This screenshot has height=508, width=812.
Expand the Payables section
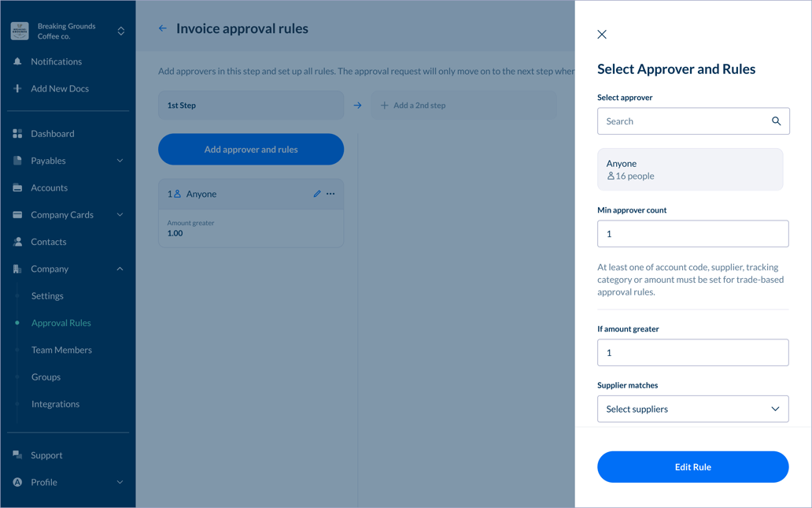tap(120, 161)
